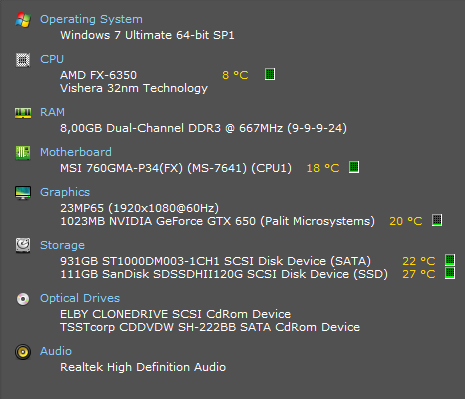Go to the Graphics section heading

point(65,192)
